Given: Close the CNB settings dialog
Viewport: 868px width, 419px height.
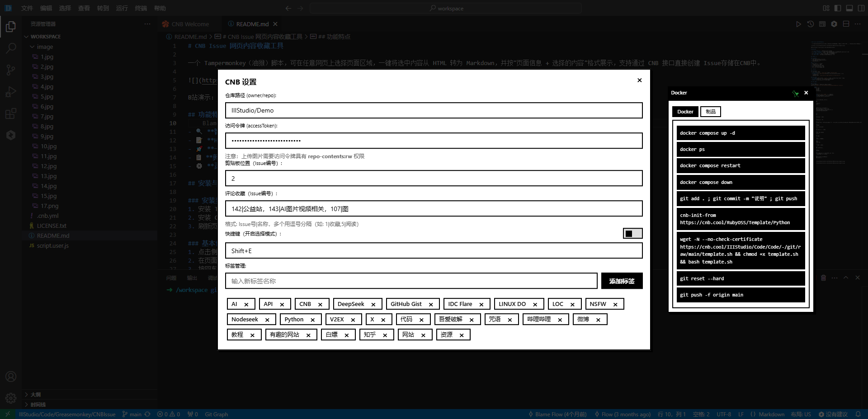Looking at the screenshot, I should tap(639, 80).
